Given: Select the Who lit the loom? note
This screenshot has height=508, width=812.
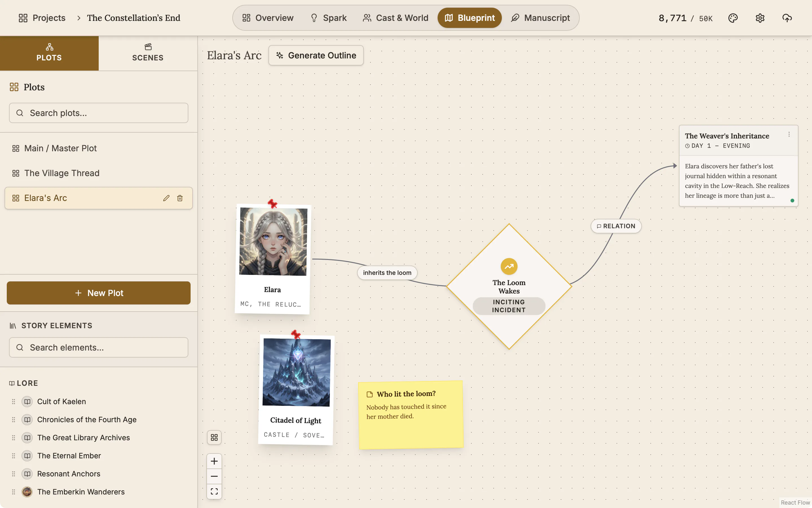Looking at the screenshot, I should [411, 415].
